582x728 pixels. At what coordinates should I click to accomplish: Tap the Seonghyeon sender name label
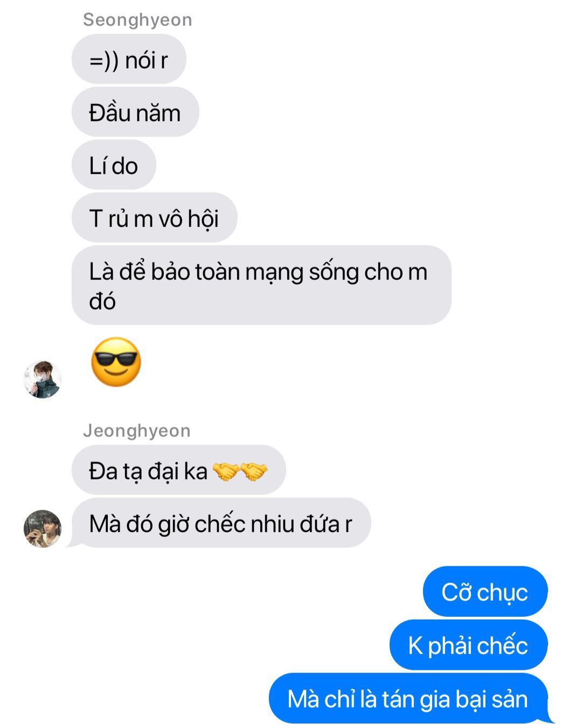tap(137, 20)
